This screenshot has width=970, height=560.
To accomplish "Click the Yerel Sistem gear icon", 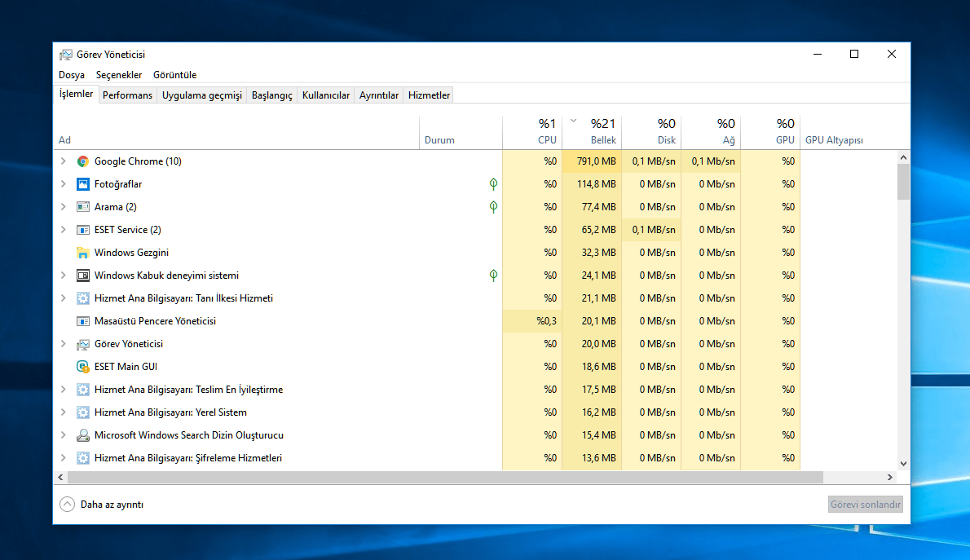I will point(83,412).
